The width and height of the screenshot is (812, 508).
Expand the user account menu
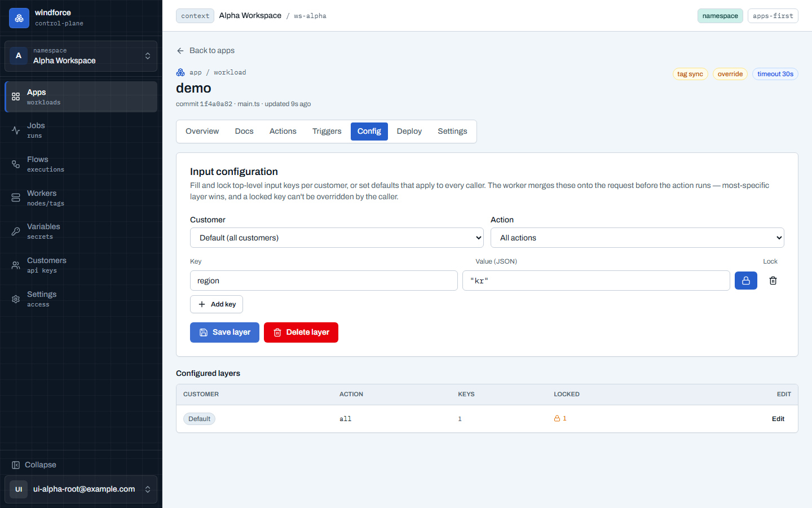81,489
